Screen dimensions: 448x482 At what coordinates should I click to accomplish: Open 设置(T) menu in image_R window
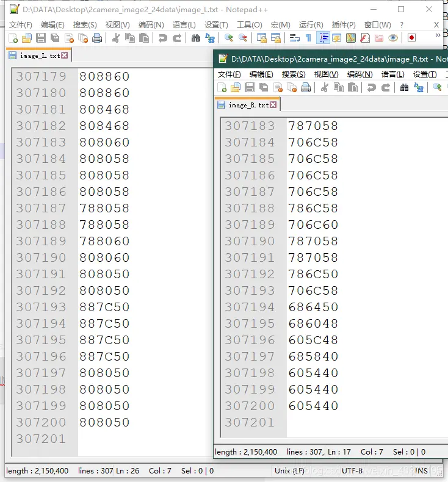coord(425,74)
